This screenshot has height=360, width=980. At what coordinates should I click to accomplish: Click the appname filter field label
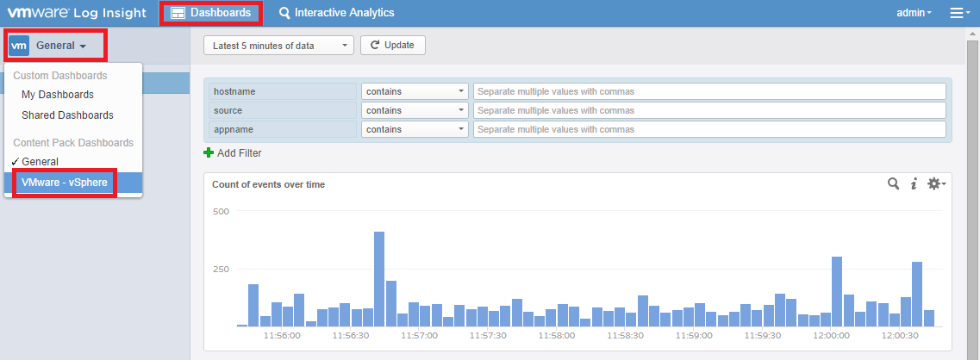click(283, 129)
